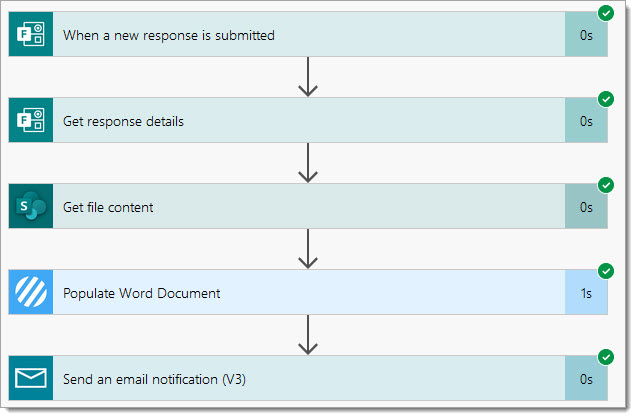Expand the 'When a new response is submitted' step

tap(308, 34)
